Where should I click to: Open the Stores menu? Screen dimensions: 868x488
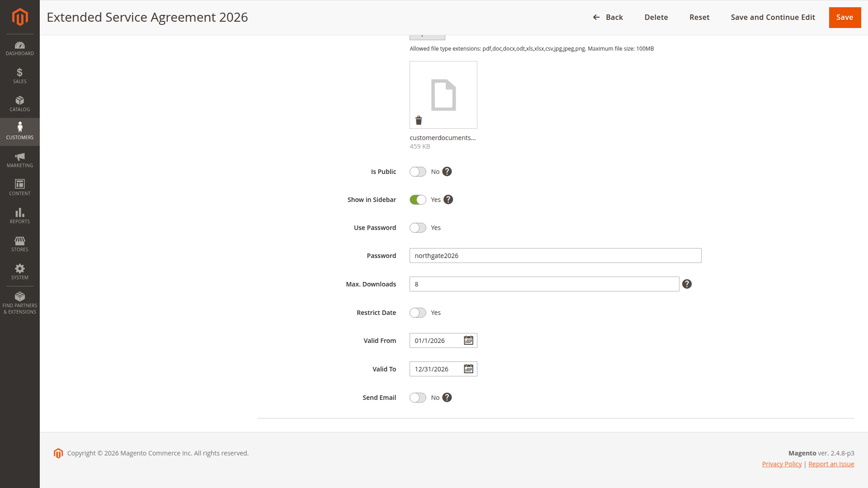click(20, 244)
